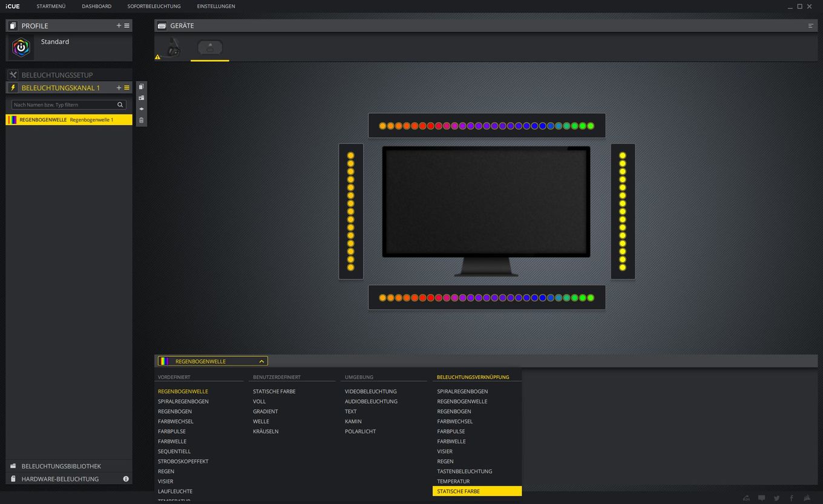Viewport: 823px width, 504px height.
Task: Open the Geräte panel options menu icon
Action: [810, 26]
